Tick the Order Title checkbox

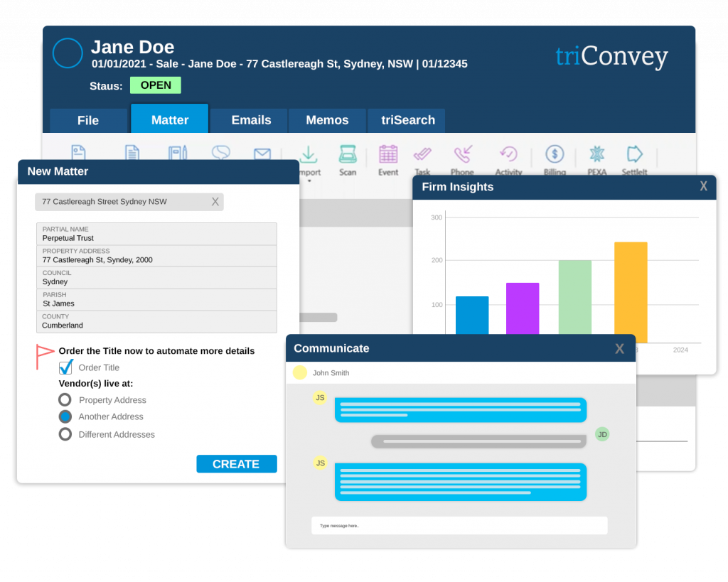click(65, 367)
